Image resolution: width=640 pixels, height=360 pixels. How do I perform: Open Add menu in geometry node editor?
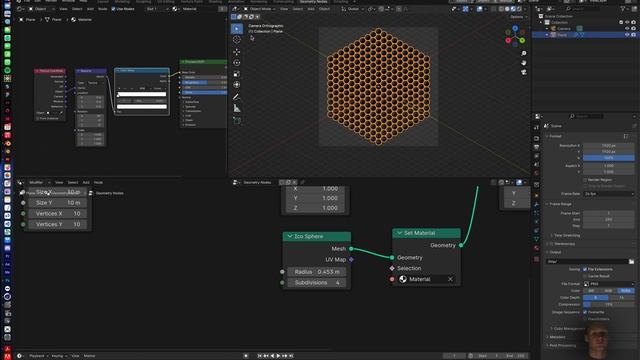tap(86, 182)
